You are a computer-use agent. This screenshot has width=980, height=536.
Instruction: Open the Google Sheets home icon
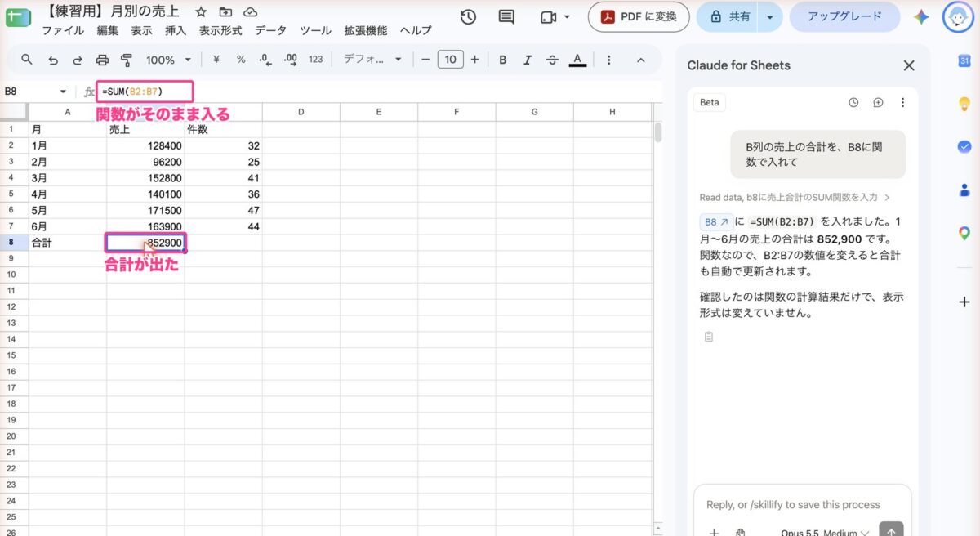pyautogui.click(x=18, y=16)
